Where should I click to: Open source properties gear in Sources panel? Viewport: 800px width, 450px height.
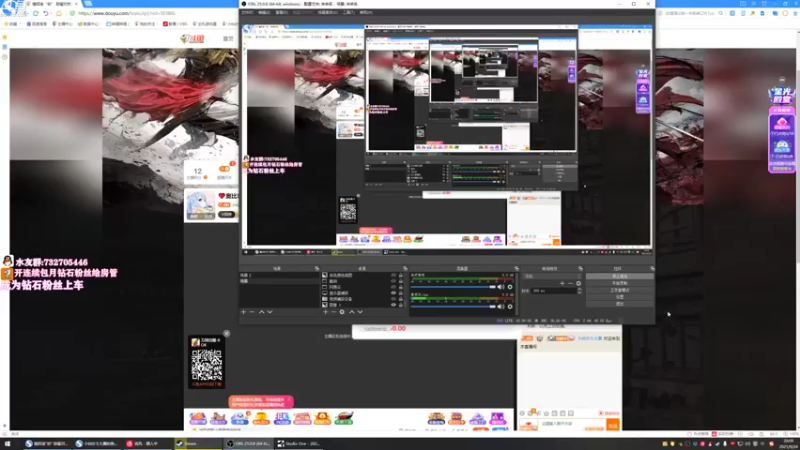click(x=342, y=312)
